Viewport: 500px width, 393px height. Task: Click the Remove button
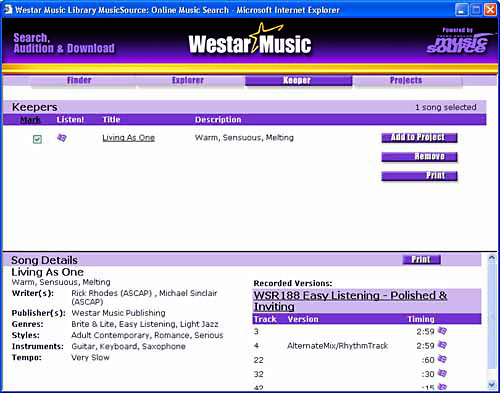[x=419, y=157]
